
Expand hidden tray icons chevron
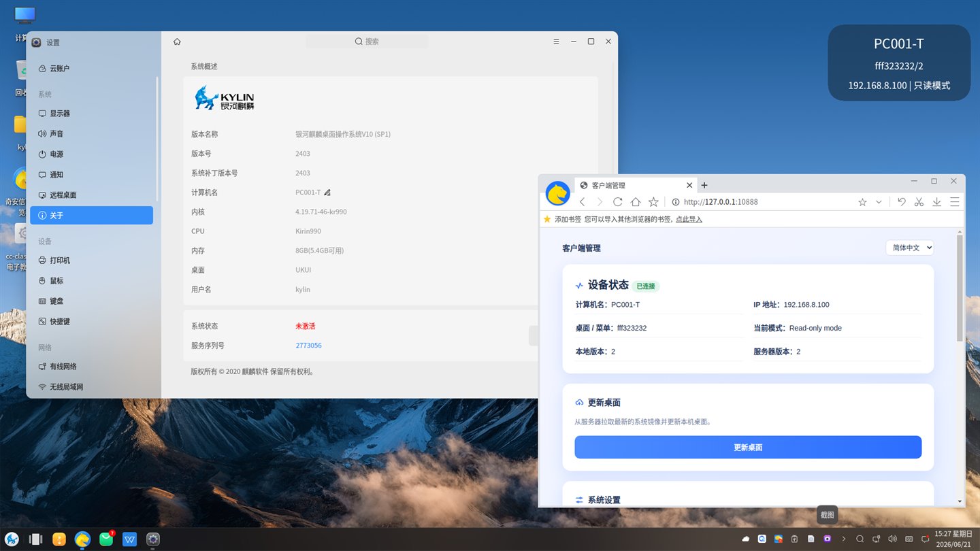point(844,539)
